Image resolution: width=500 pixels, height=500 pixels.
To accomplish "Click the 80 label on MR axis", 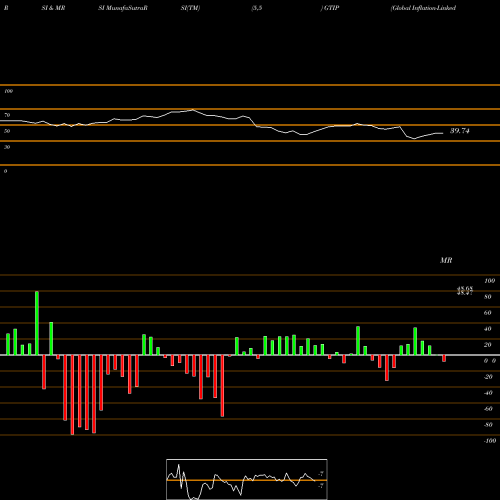I will [x=488, y=297].
